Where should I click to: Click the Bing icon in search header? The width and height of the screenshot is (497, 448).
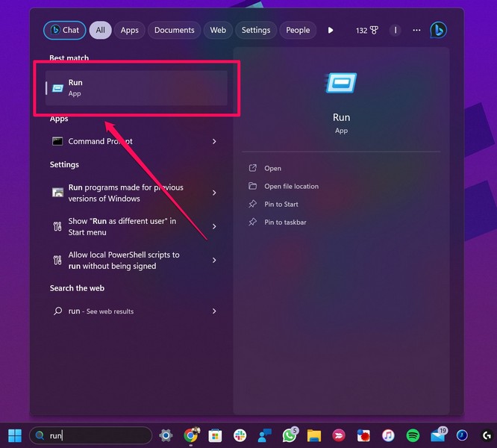(438, 31)
